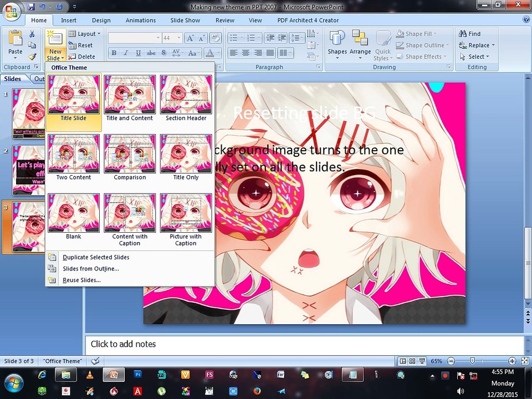Viewport: 532px width, 399px height.
Task: Click the Paste clipboard icon
Action: pos(16,38)
